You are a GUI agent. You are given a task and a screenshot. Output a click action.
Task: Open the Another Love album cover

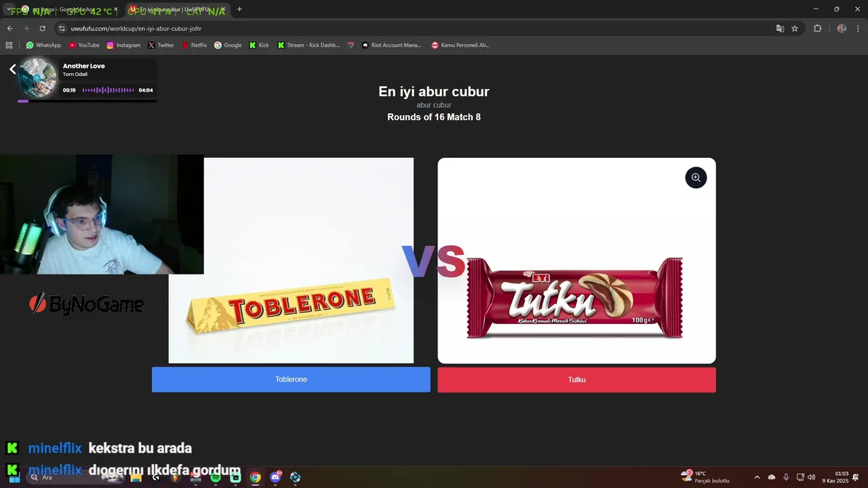[37, 77]
